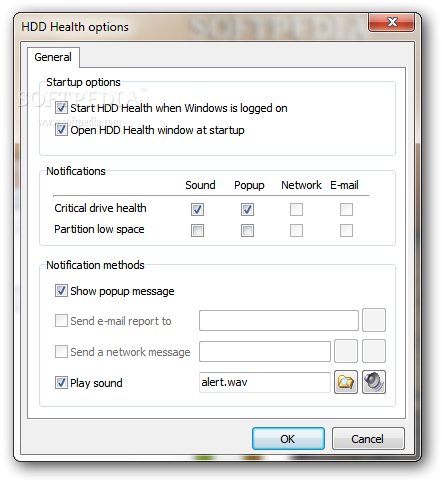Viewport: 442px width, 482px height.
Task: Uncheck the Play sound option
Action: coord(61,382)
